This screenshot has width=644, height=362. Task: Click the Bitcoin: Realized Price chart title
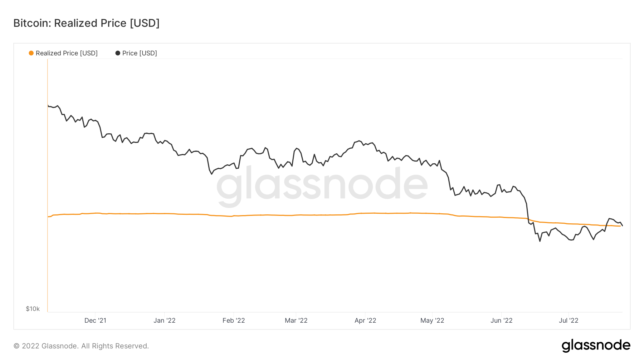86,23
